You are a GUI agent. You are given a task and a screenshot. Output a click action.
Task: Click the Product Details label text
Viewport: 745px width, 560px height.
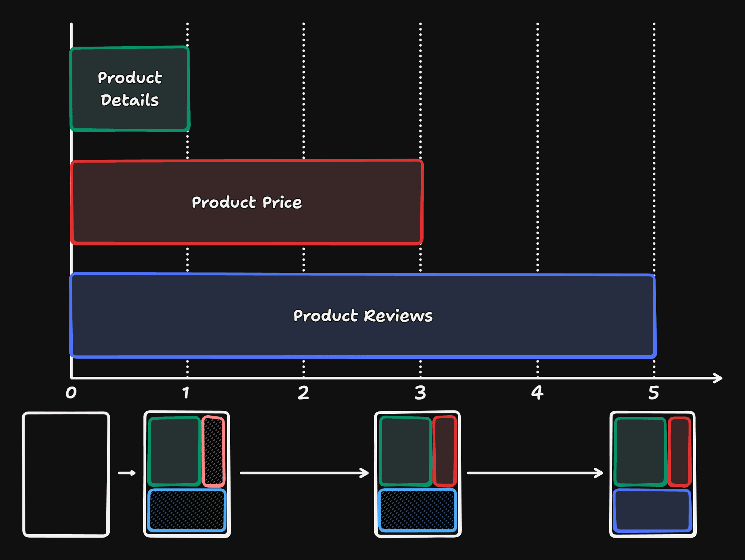[x=129, y=88]
